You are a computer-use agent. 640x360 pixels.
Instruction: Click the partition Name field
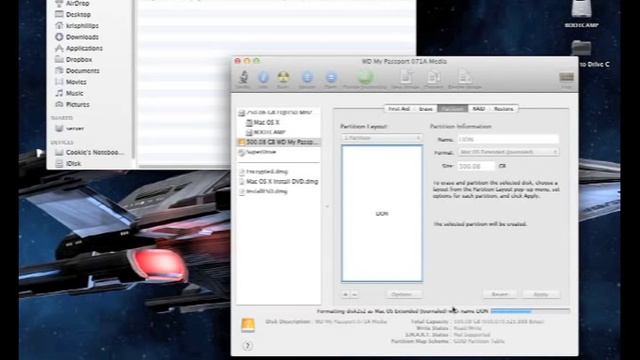[x=508, y=139]
